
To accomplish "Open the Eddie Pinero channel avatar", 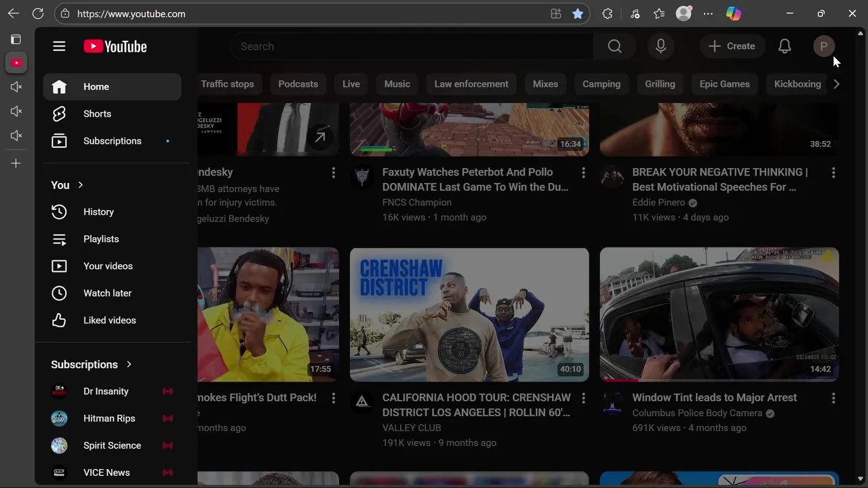I will point(612,178).
